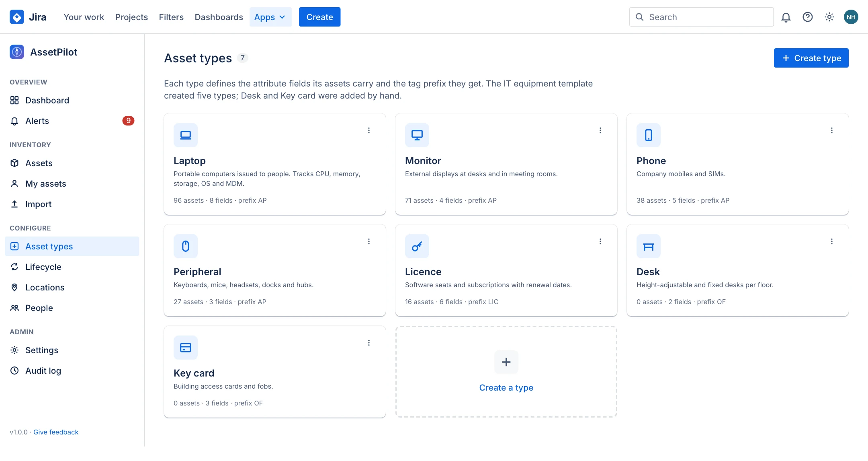The width and height of the screenshot is (868, 461).
Task: Open Peripheral card's three-dot menu
Action: 368,241
